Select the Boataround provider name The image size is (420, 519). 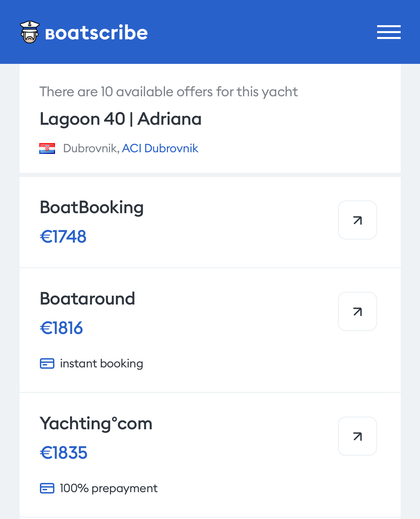point(87,299)
